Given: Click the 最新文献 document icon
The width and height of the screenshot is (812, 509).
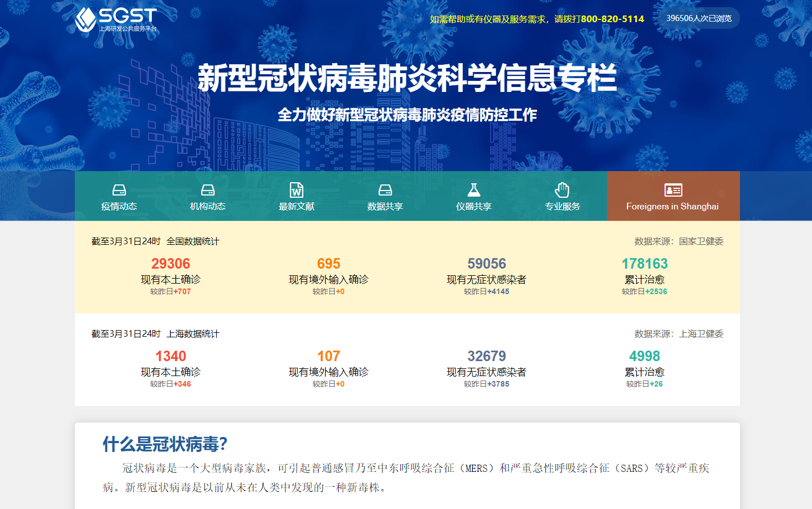Looking at the screenshot, I should point(297,190).
